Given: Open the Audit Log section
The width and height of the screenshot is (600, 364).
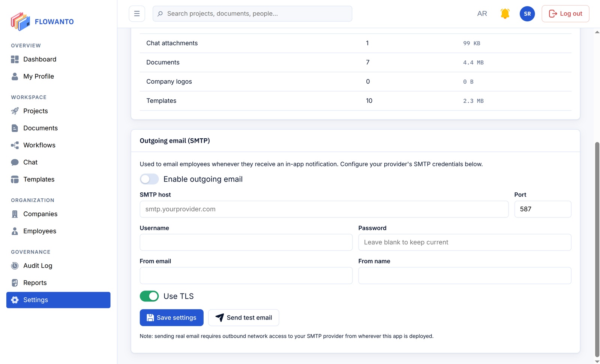Looking at the screenshot, I should 58,266.
